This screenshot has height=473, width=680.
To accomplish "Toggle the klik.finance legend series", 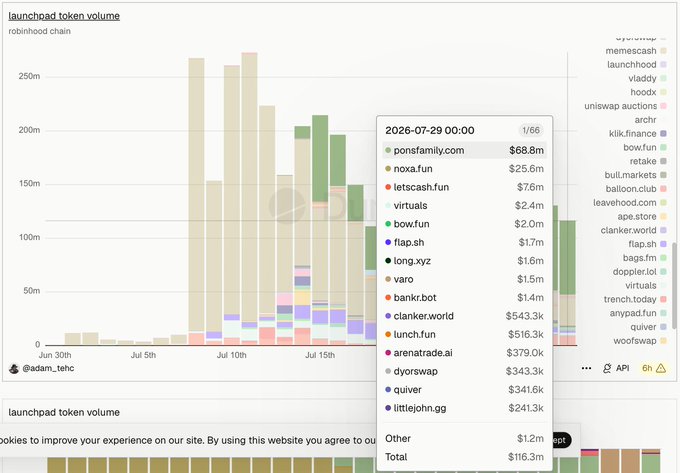I will (638, 134).
